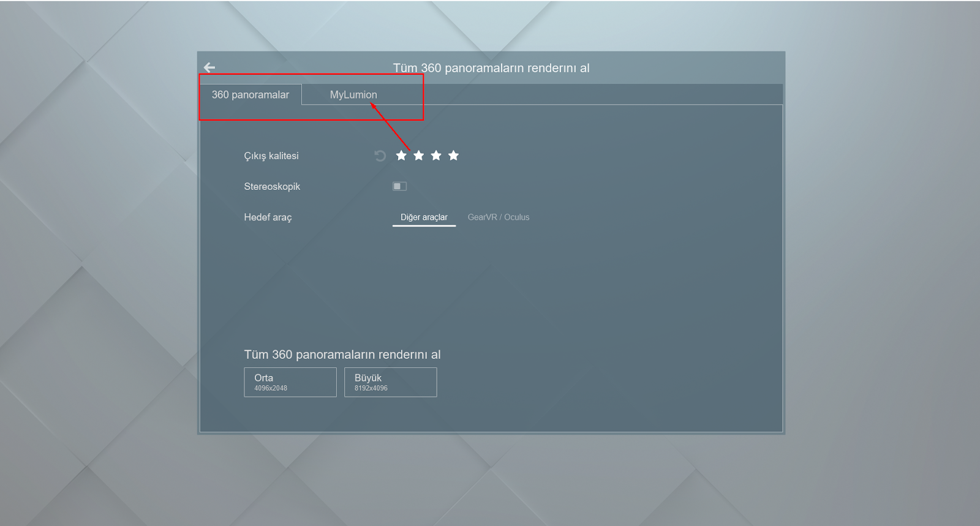Open the 360 panoramalar tab
The width and height of the screenshot is (980, 526).
(251, 95)
